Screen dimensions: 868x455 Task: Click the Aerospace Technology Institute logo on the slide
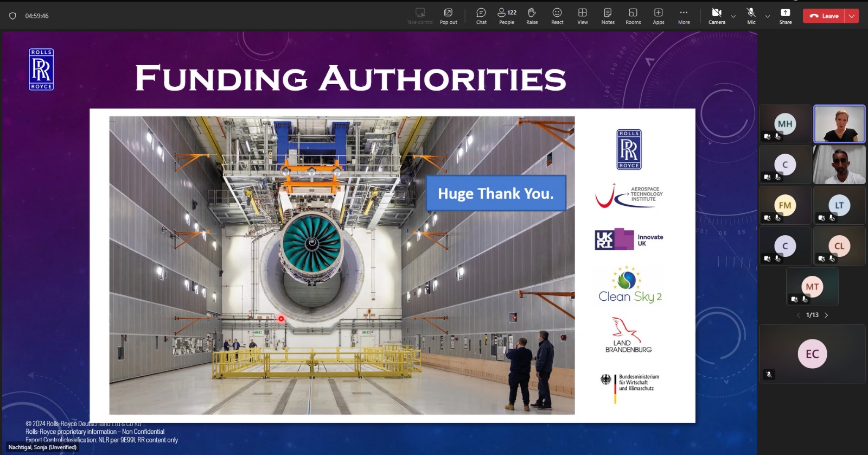[x=629, y=195]
